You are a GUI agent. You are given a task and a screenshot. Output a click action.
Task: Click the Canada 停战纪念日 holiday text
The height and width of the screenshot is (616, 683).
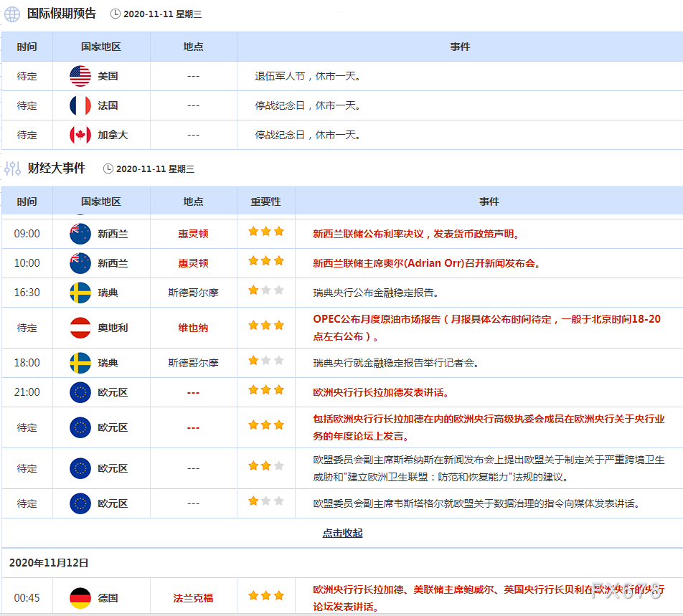pyautogui.click(x=308, y=135)
